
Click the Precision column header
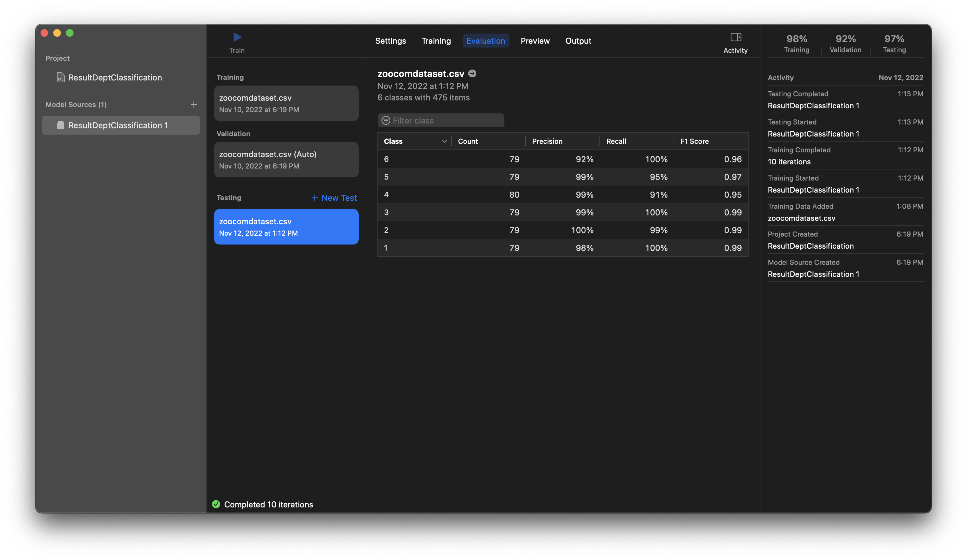click(x=547, y=141)
